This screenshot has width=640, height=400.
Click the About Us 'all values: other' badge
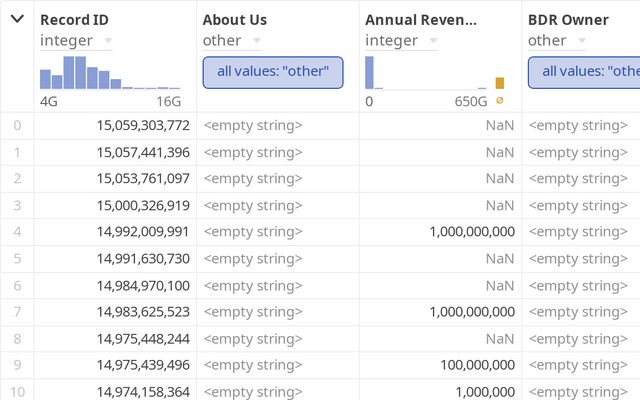pos(273,72)
